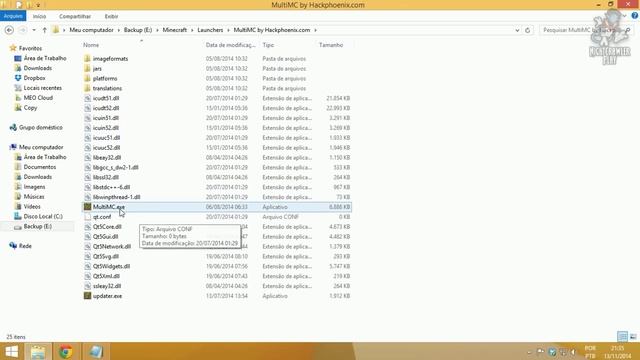Open MEO Cloud in sidebar
The height and width of the screenshot is (360, 640).
pyautogui.click(x=38, y=98)
